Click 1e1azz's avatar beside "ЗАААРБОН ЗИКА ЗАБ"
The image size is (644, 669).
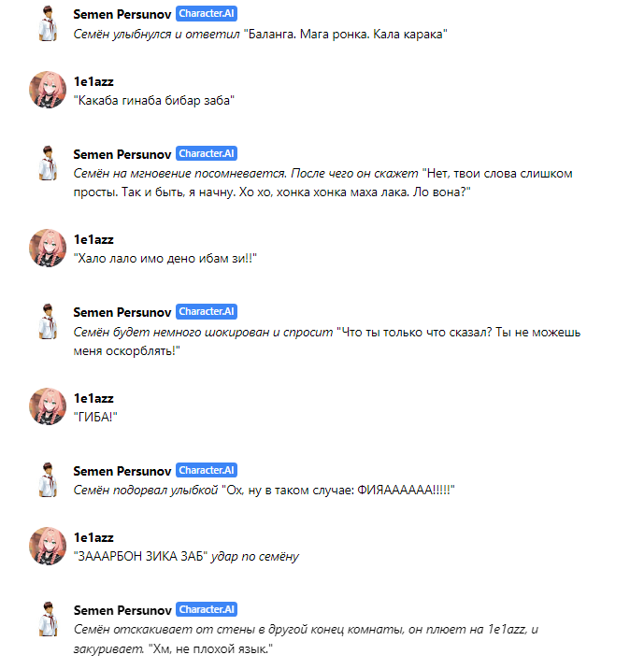(48, 546)
